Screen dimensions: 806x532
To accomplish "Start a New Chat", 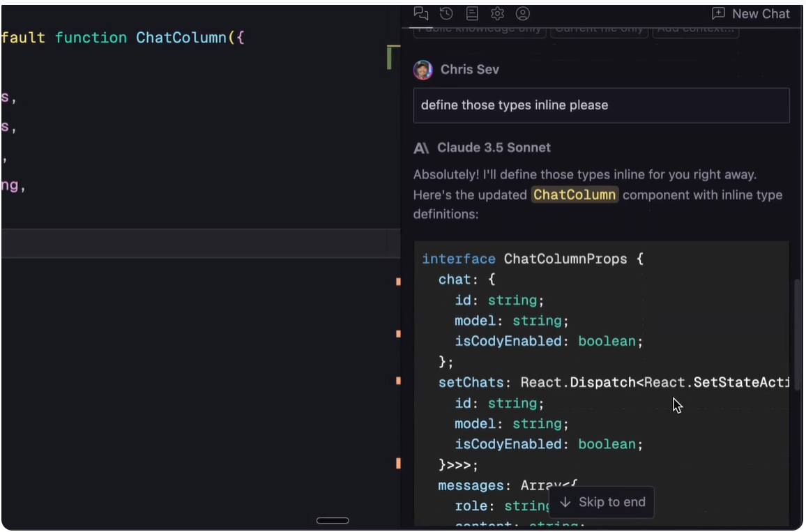I will [x=750, y=14].
